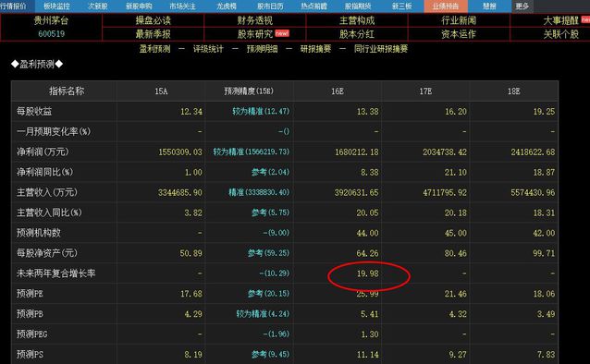The height and width of the screenshot is (364, 590).
Task: Open 行业新闻 section
Action: click(x=459, y=20)
